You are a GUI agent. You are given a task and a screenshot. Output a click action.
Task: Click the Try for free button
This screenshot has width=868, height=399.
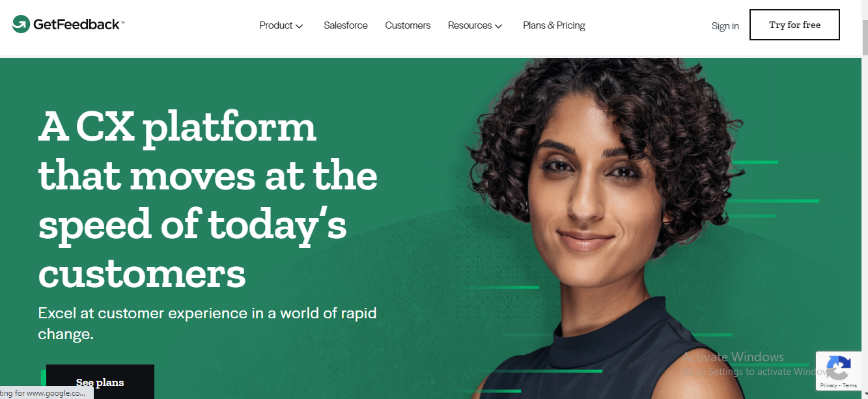[x=794, y=25]
